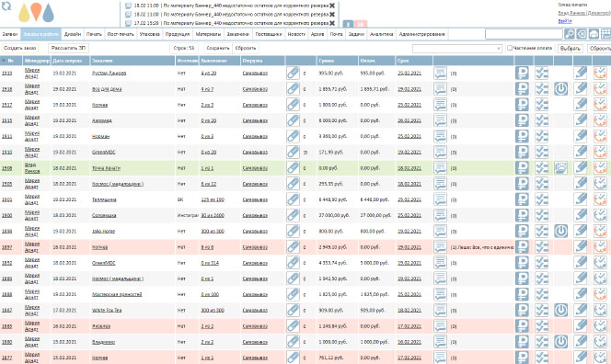The image size is (611, 364).
Task: Dismiss the first Баннер_440 notification
Action: click(x=332, y=6)
